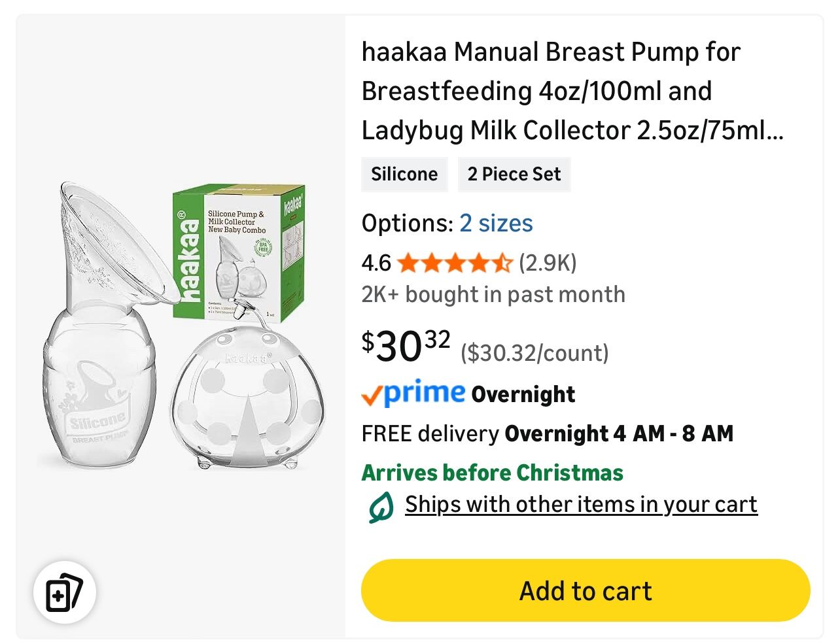This screenshot has width=840, height=644.
Task: Click the similar items card icon
Action: [x=64, y=593]
